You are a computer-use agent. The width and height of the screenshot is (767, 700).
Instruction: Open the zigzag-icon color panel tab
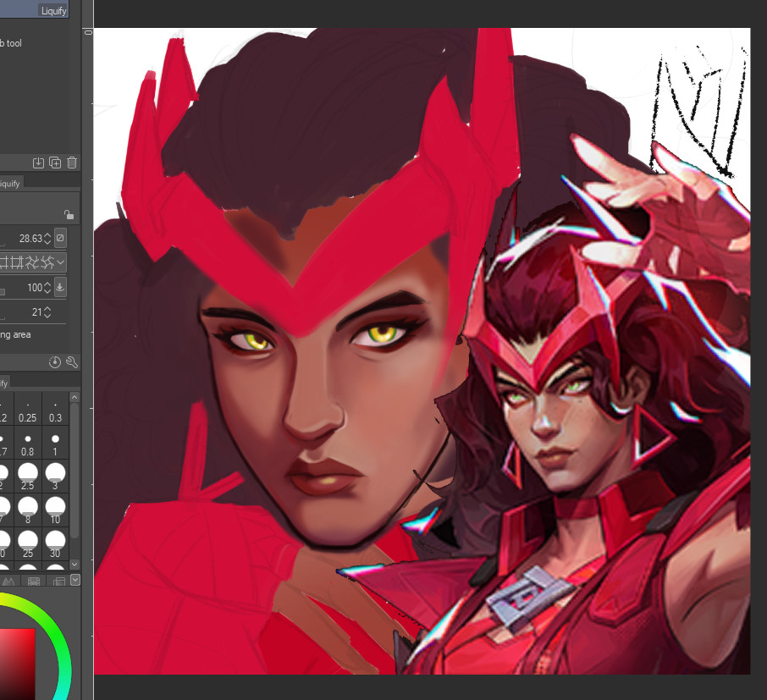(8, 581)
